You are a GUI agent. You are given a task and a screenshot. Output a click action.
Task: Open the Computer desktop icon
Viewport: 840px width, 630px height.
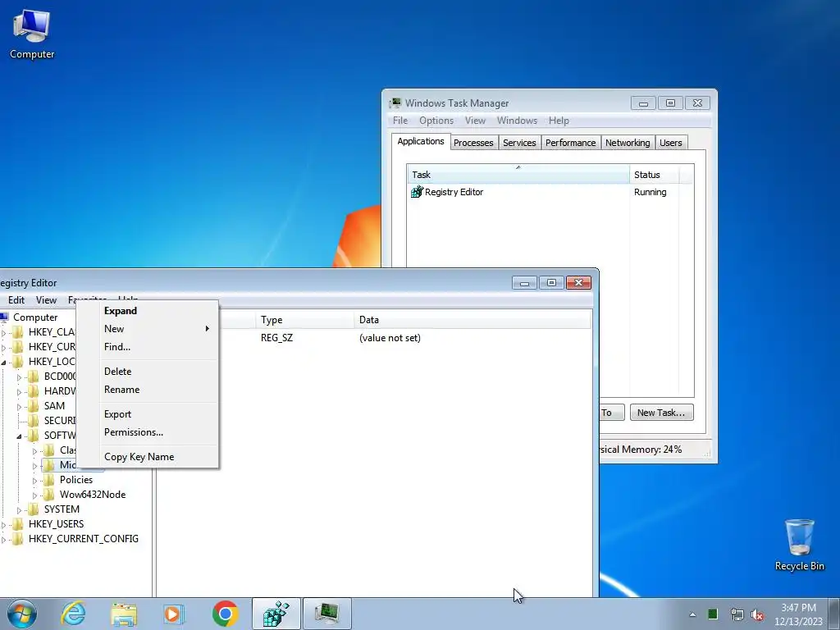point(32,34)
